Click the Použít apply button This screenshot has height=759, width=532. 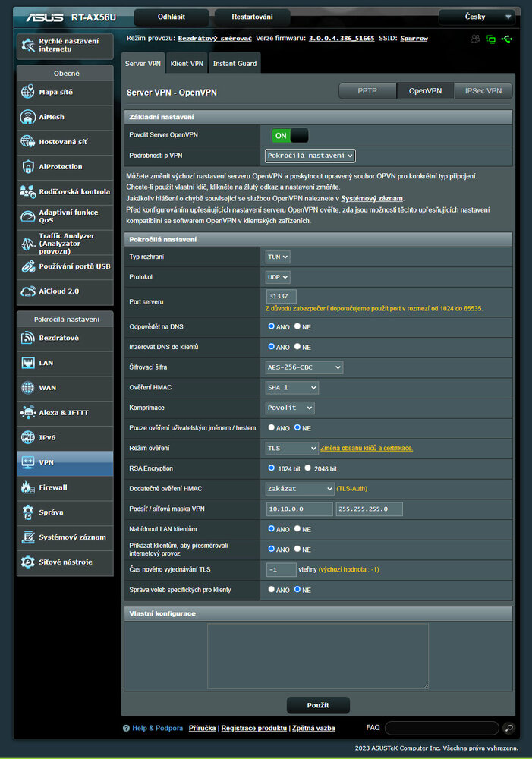318,705
